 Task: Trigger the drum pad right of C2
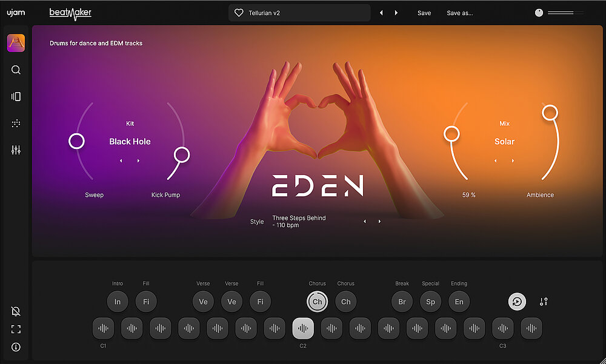(x=331, y=328)
